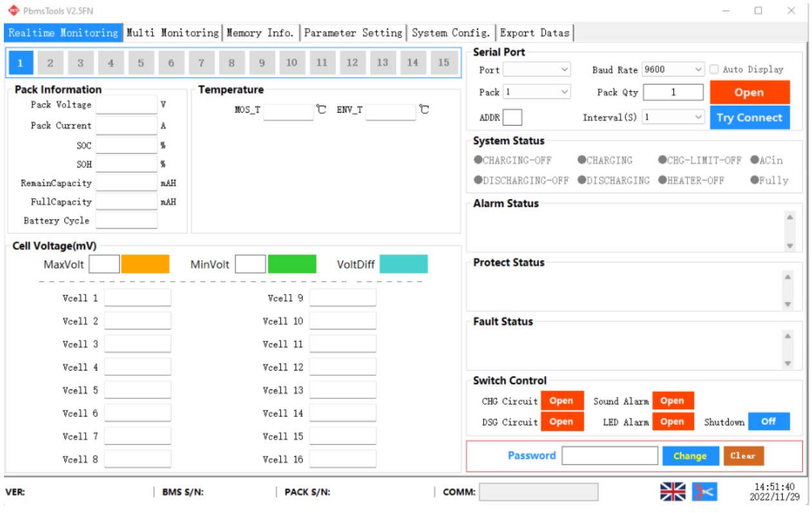Select pack number 8 tile
Viewport: 812px width, 513px height.
click(232, 63)
